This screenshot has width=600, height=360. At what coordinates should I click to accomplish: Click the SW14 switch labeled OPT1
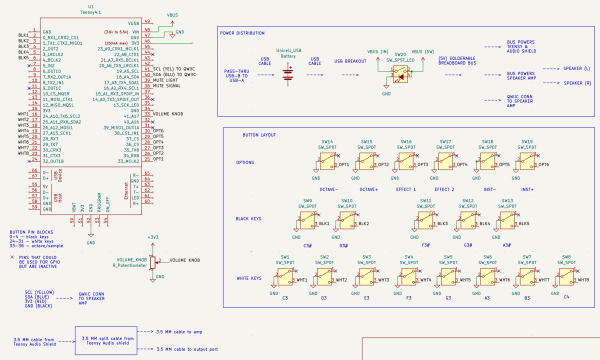point(328,161)
